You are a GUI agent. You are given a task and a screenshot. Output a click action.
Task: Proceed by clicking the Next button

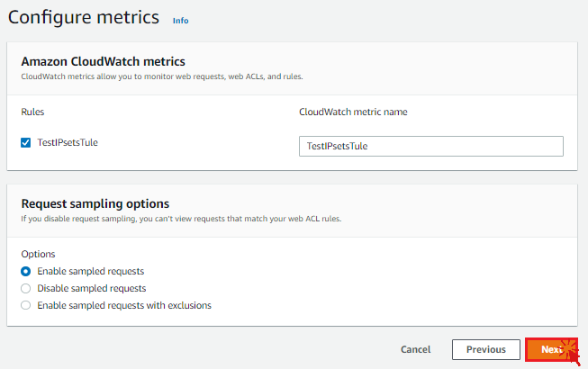(x=550, y=349)
